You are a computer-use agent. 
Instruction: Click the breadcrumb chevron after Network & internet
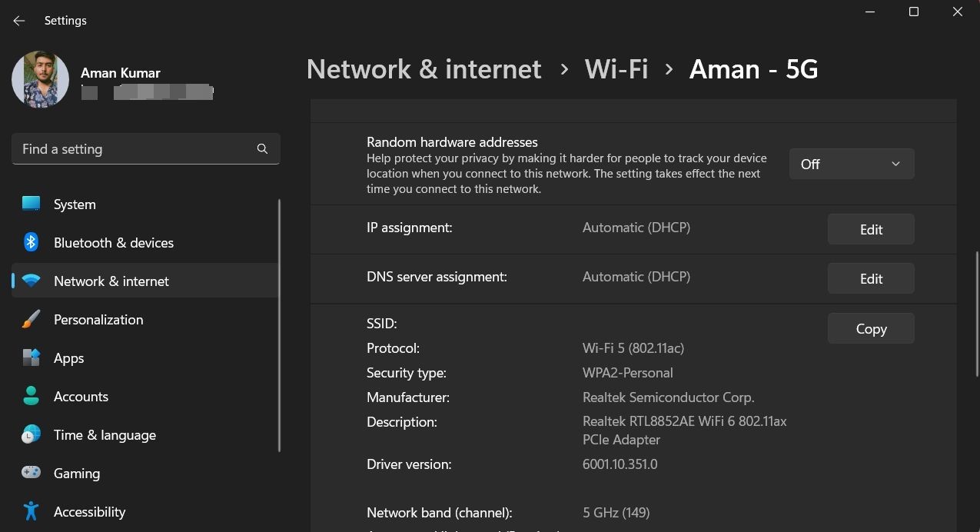[x=565, y=69]
